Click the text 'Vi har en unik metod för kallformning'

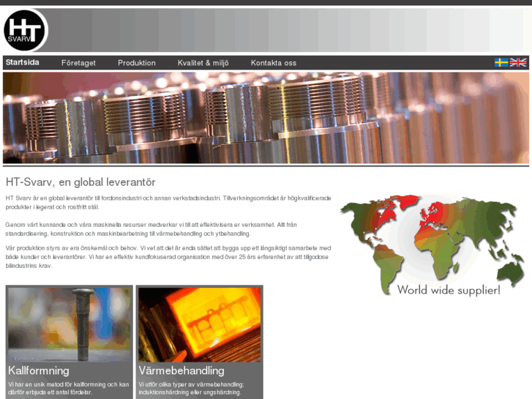tap(57, 384)
